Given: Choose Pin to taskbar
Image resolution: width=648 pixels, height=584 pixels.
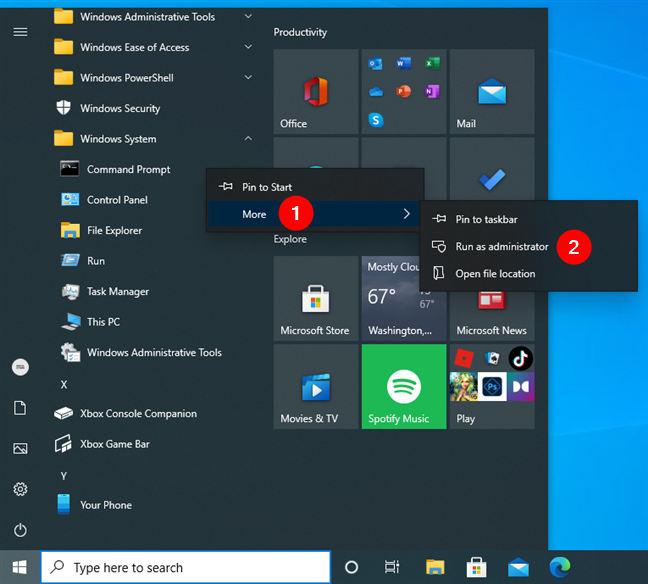Looking at the screenshot, I should click(x=529, y=219).
